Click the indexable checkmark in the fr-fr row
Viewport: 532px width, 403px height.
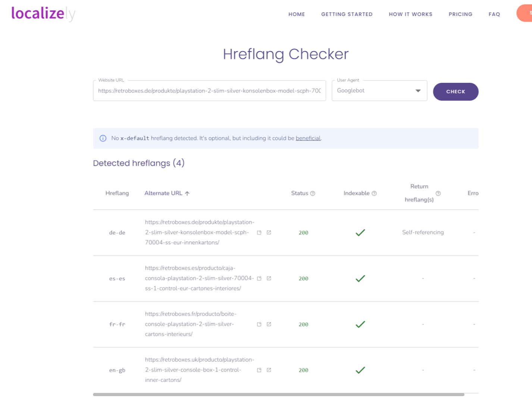click(360, 324)
